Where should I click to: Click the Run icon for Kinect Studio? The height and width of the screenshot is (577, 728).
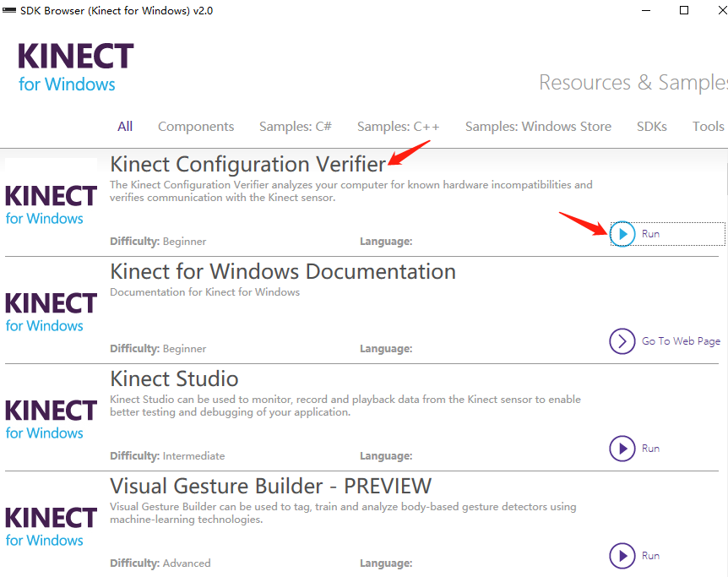tap(622, 449)
